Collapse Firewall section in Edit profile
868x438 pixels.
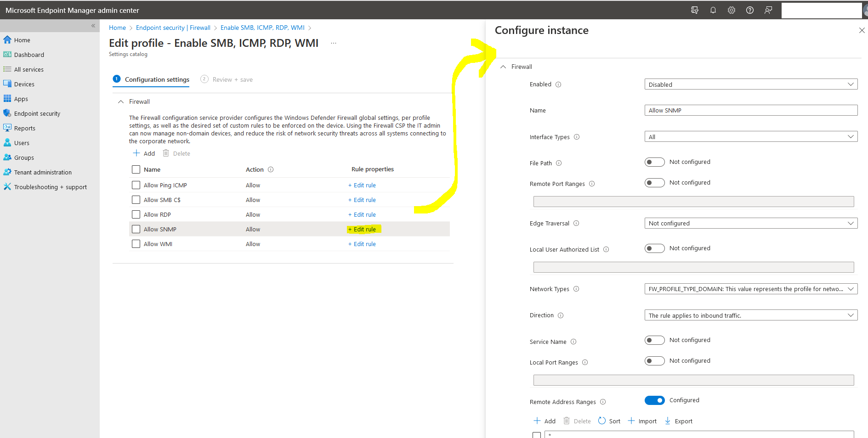(x=121, y=101)
